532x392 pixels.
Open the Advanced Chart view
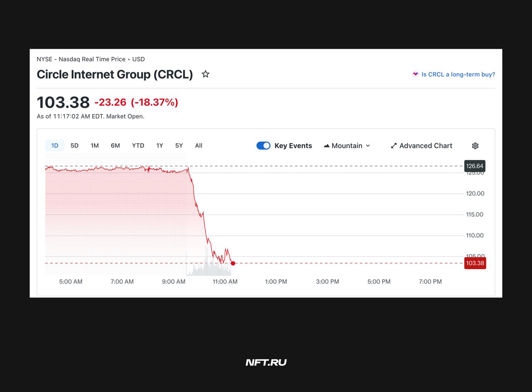421,146
